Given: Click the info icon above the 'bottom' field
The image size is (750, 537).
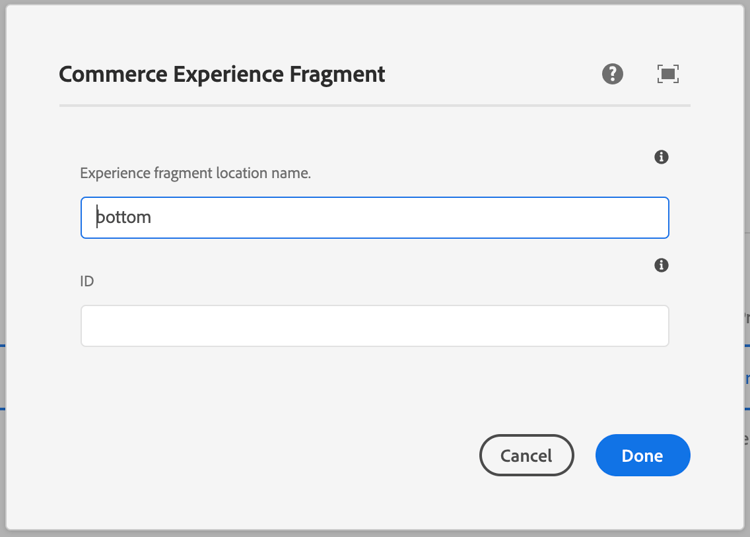Looking at the screenshot, I should [x=661, y=157].
